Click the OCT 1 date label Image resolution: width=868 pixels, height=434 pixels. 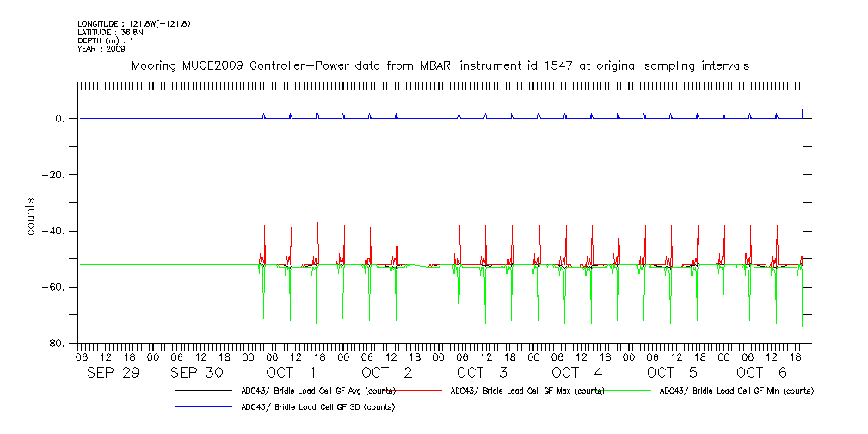292,373
